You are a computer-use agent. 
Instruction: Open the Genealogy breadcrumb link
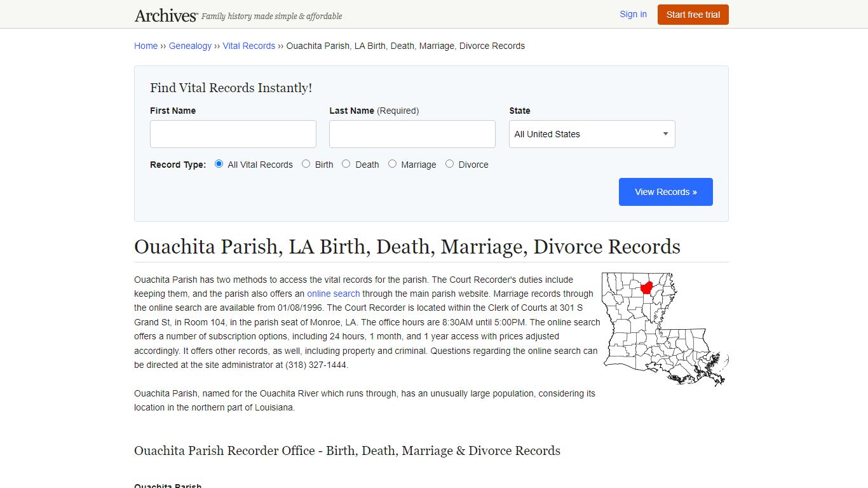click(190, 46)
